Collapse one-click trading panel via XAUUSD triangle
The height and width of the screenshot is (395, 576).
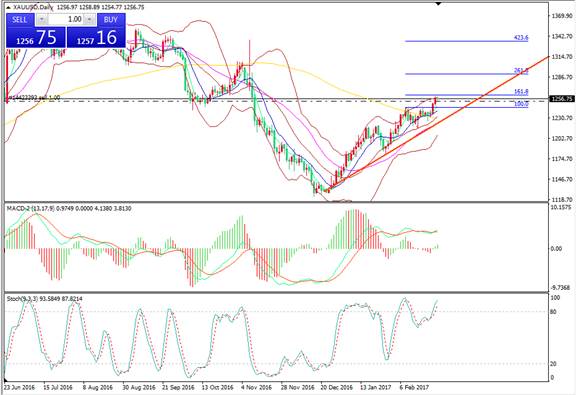[x=8, y=7]
